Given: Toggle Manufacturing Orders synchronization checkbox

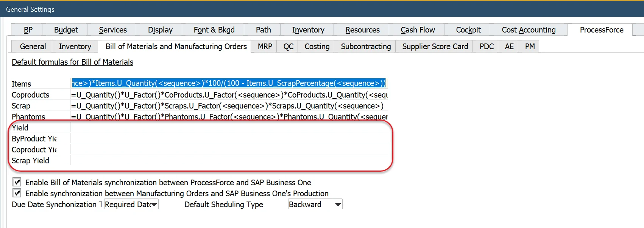Looking at the screenshot, I should click(x=17, y=193).
